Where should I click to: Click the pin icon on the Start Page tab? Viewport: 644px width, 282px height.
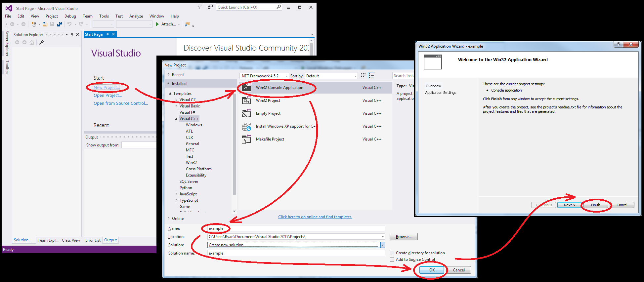point(107,34)
